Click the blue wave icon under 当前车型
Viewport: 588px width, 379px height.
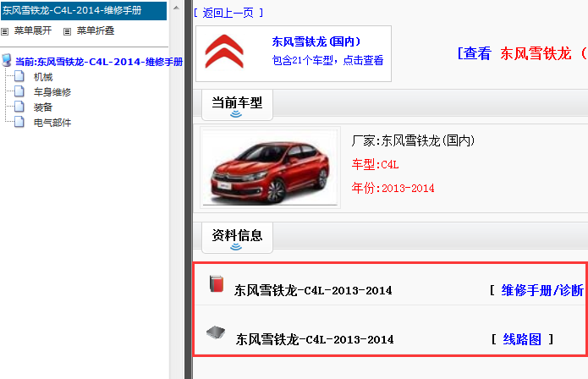tap(236, 113)
